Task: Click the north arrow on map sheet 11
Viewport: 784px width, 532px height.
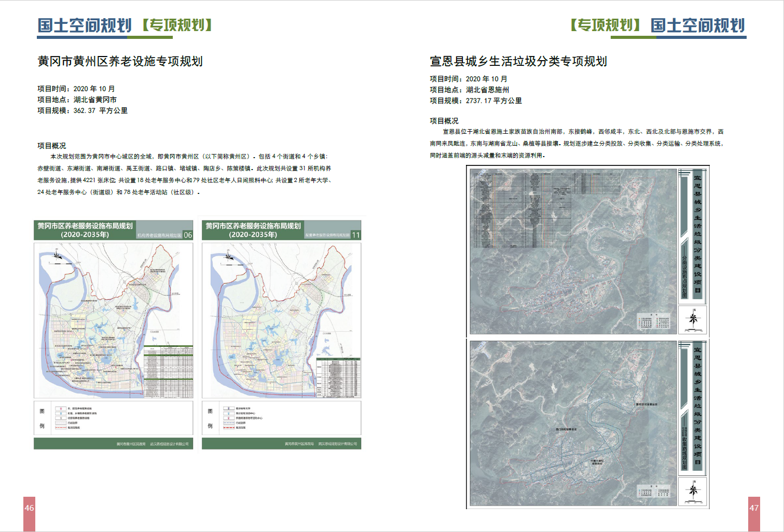Action: point(227,255)
